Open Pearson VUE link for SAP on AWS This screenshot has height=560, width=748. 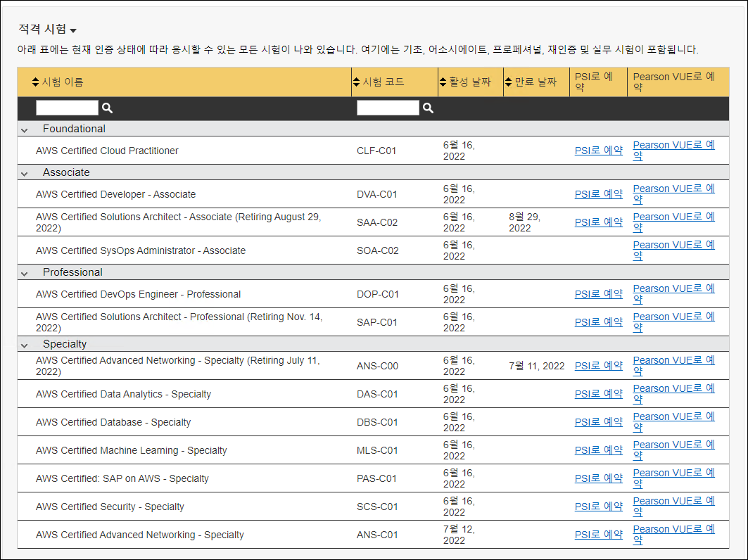click(673, 478)
